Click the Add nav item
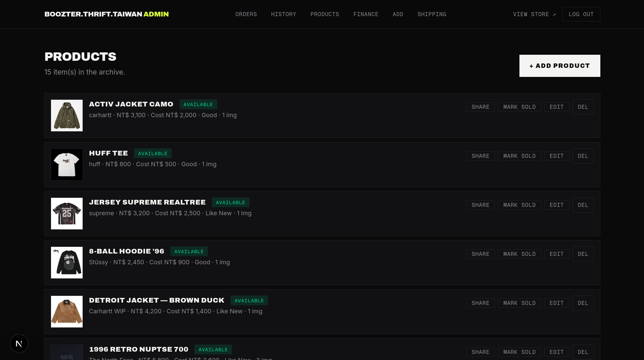Image resolution: width=644 pixels, height=360 pixels. click(398, 14)
